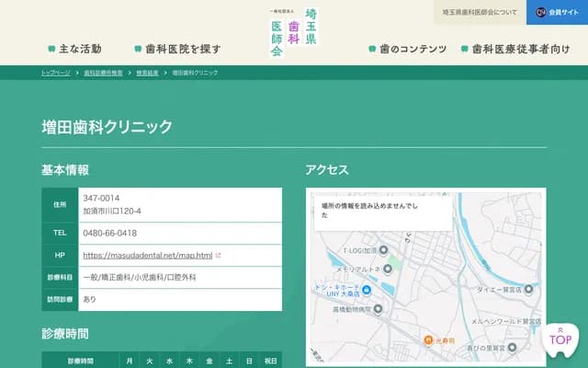Select the 高橋動物病院 map pin
The width and height of the screenshot is (588, 368).
pyautogui.click(x=378, y=309)
